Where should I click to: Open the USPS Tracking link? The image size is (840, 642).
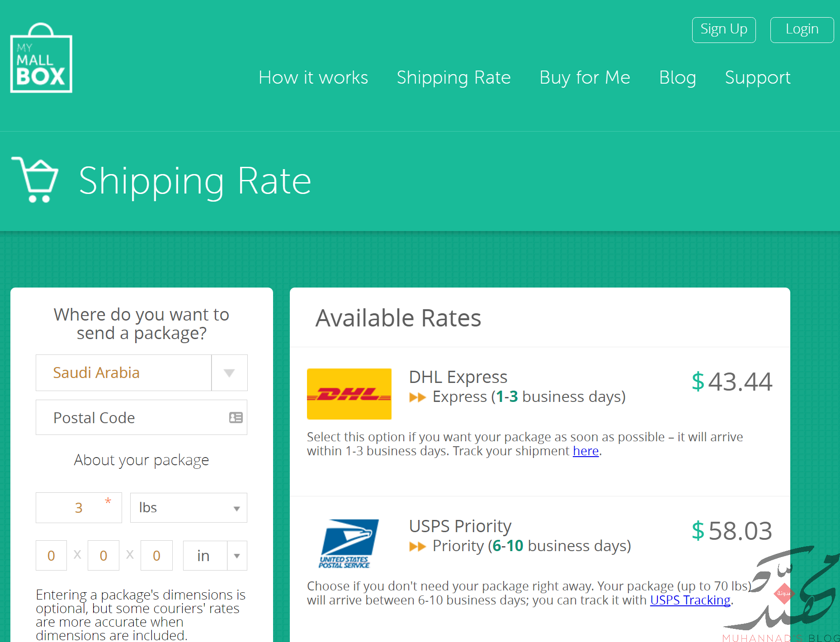pos(690,600)
